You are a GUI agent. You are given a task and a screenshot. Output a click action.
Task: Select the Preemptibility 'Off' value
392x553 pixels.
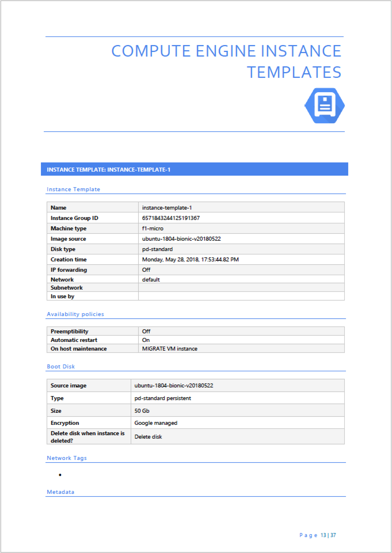(x=146, y=332)
